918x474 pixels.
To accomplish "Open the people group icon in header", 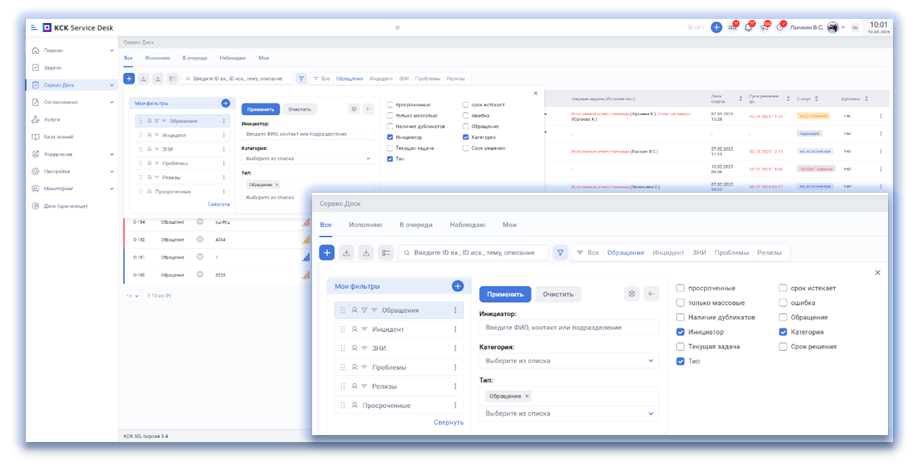I will point(732,28).
